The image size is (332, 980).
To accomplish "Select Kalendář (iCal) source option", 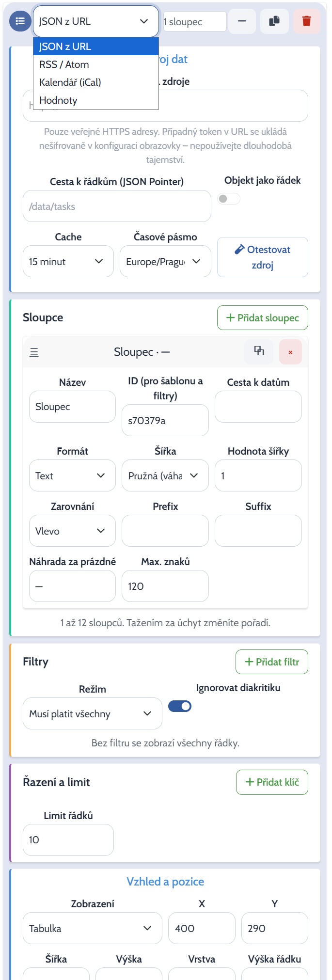I will click(96, 82).
